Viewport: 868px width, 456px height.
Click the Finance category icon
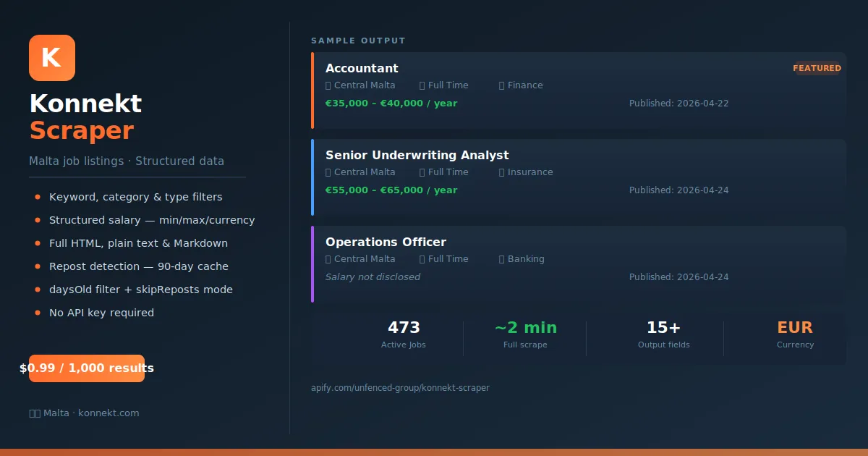click(501, 85)
